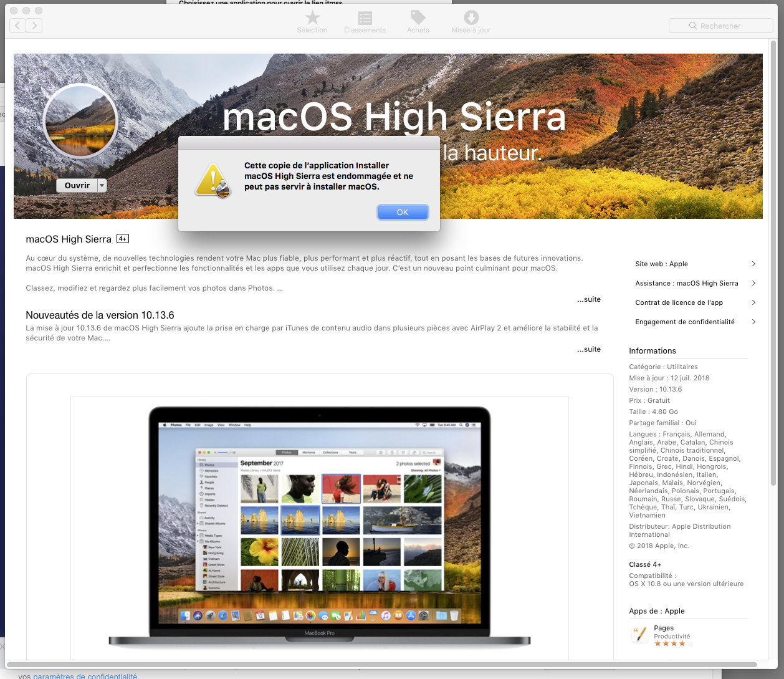Go forward with the right arrow button
This screenshot has height=679, width=784.
pyautogui.click(x=34, y=26)
